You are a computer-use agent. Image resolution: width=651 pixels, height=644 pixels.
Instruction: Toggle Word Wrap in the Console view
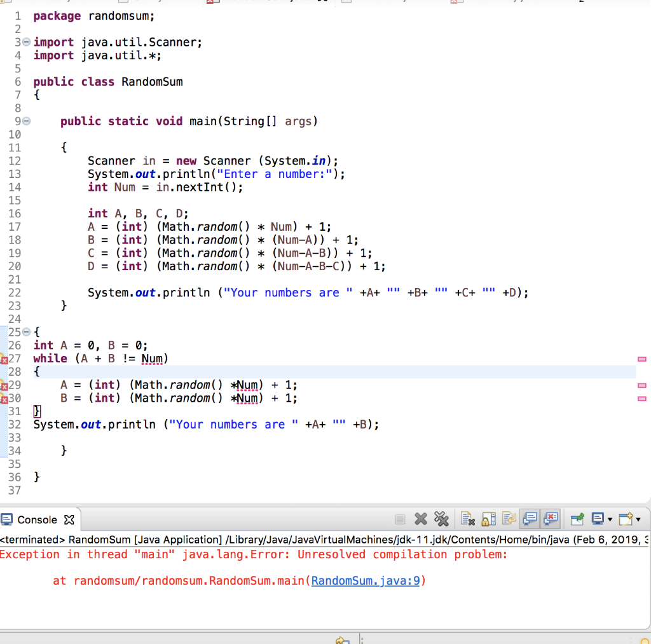[509, 519]
